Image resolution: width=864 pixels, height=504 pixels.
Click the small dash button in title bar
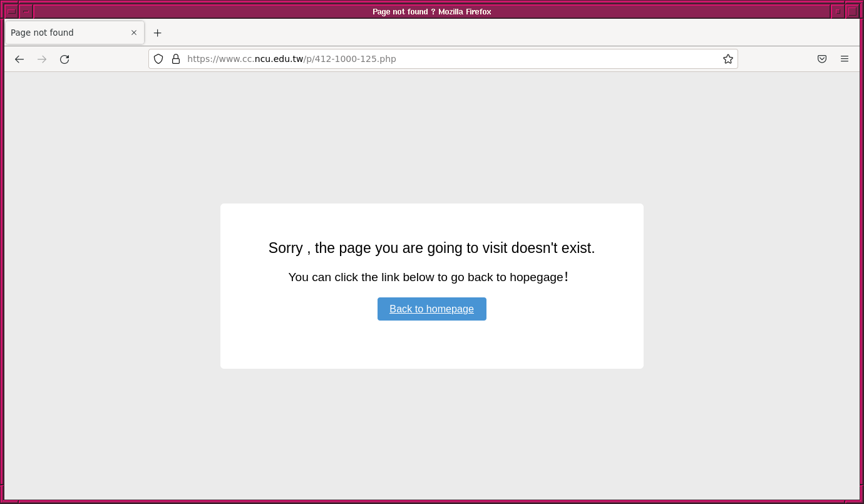coord(26,11)
